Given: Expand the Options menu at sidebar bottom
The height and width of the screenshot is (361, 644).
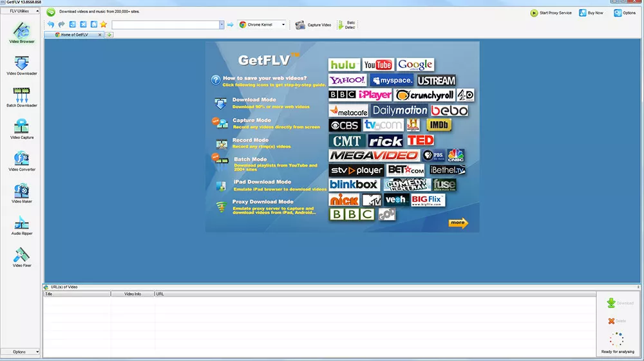Looking at the screenshot, I should [20, 352].
